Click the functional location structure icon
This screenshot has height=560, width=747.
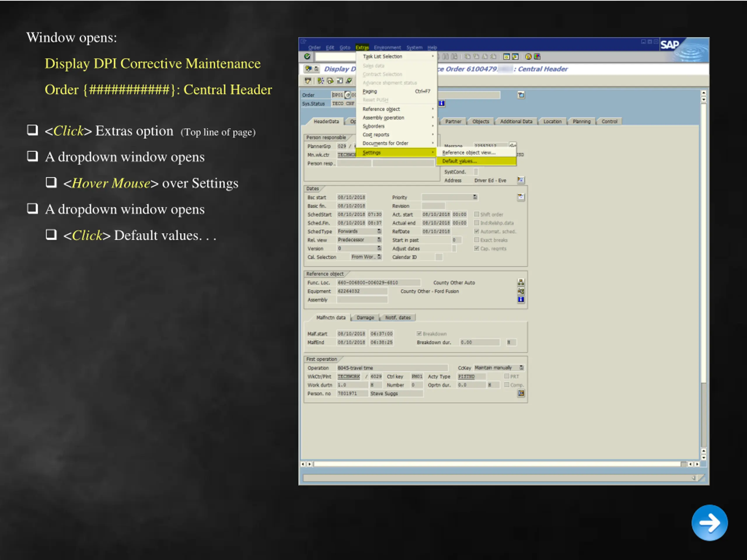(x=521, y=282)
